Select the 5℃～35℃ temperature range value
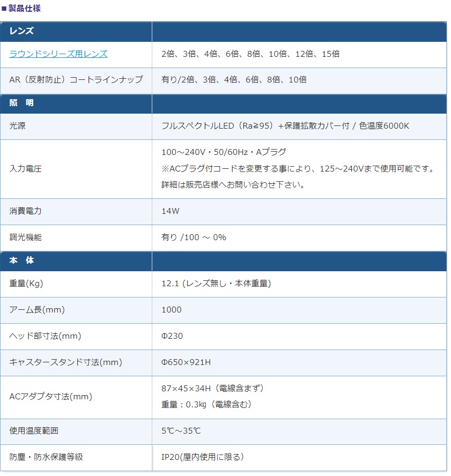The image size is (451, 476). 181,431
